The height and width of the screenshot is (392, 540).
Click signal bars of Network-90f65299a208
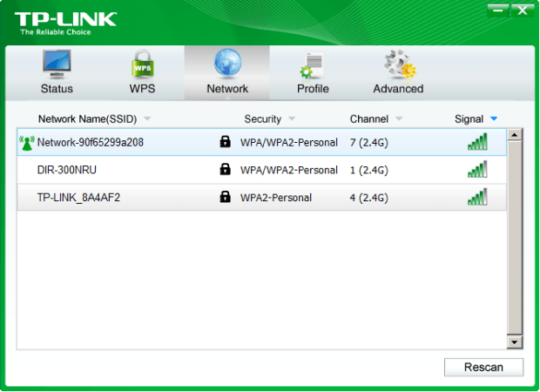[x=477, y=142]
